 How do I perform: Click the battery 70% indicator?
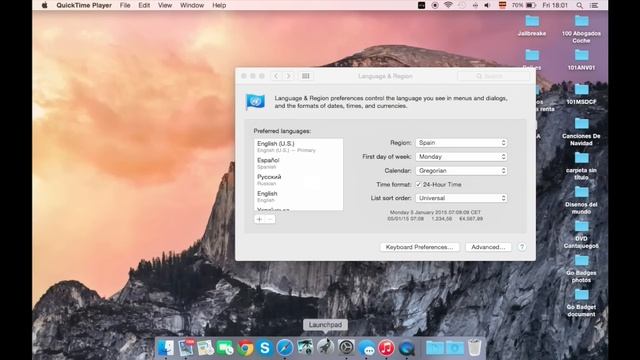(x=524, y=5)
